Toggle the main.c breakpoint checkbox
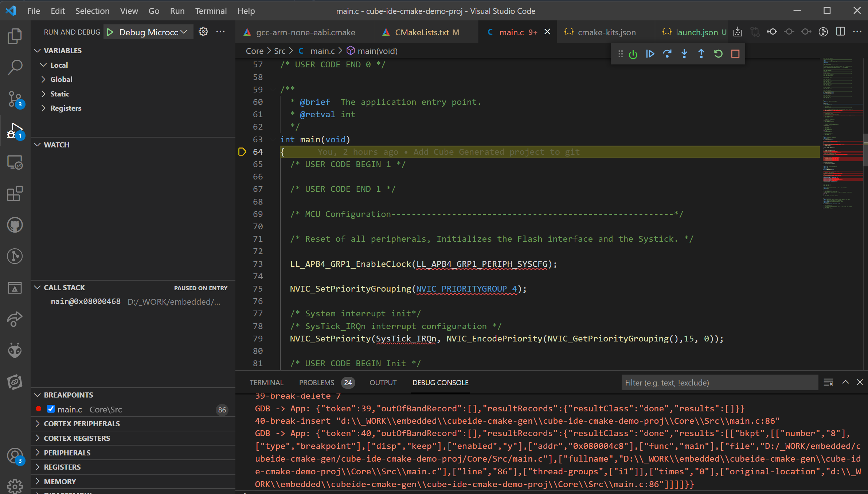The height and width of the screenshot is (494, 868). coord(51,410)
